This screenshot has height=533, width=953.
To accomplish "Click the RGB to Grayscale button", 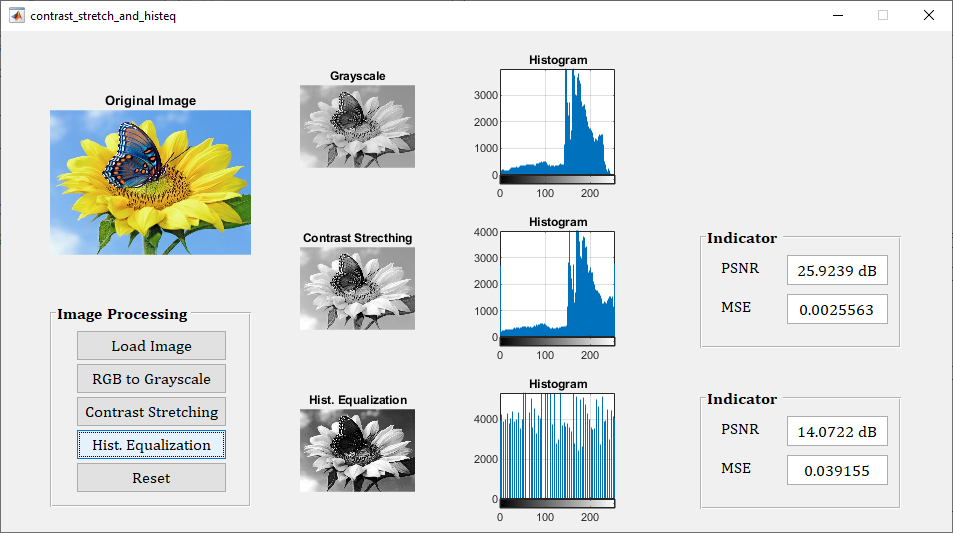I will (151, 379).
